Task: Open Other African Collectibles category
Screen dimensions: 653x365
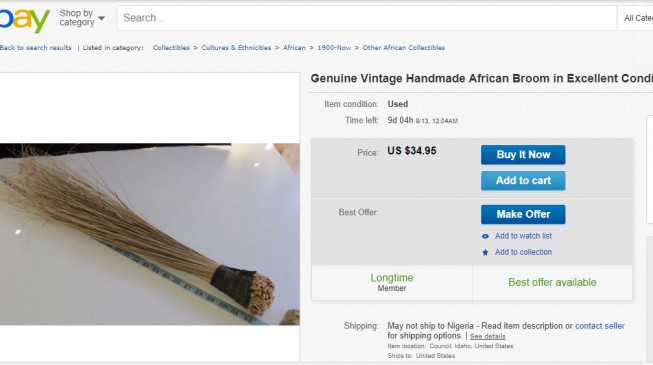Action: pyautogui.click(x=404, y=48)
